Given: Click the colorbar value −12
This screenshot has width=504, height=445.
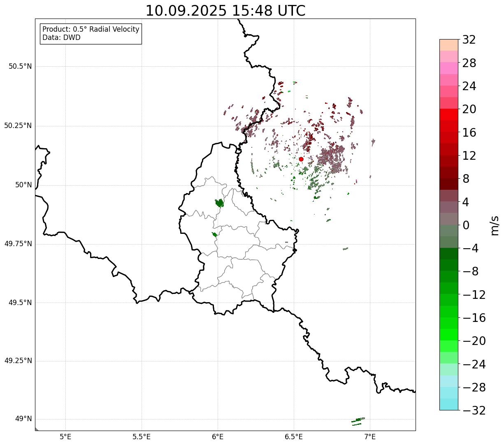Looking at the screenshot, I should (474, 295).
